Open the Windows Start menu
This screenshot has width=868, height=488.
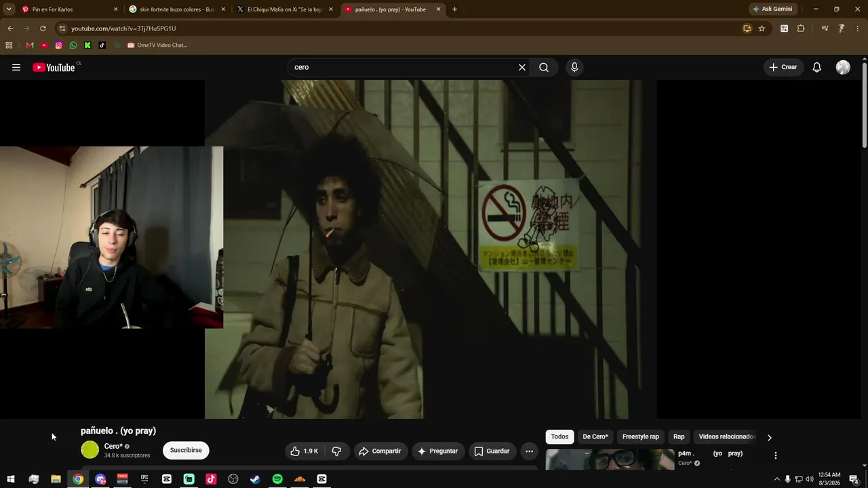(x=11, y=479)
